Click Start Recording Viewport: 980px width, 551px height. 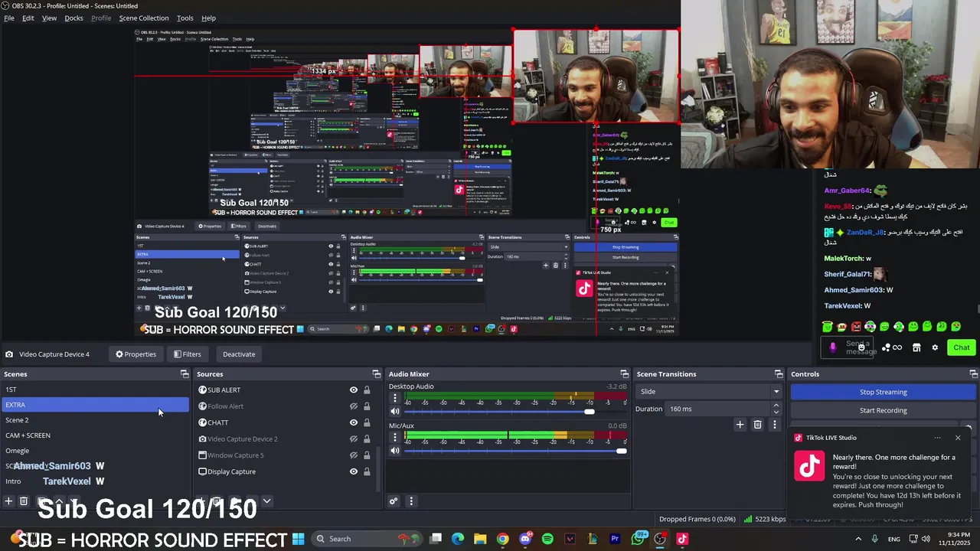[x=883, y=410]
